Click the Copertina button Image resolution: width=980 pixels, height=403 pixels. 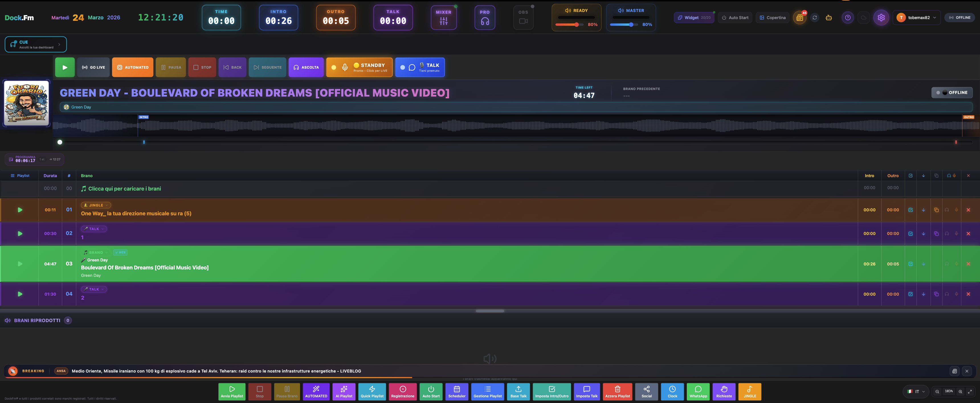[772, 17]
